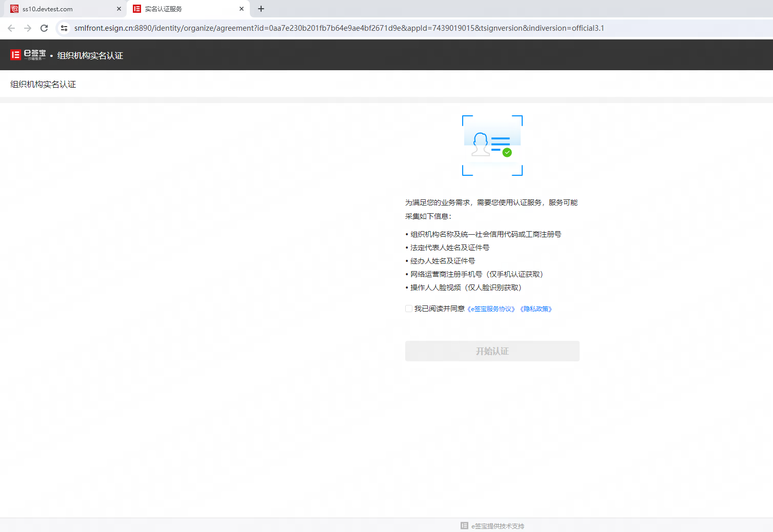Click the footer e签宝 small logo icon
Image resolution: width=773 pixels, height=532 pixels.
464,525
